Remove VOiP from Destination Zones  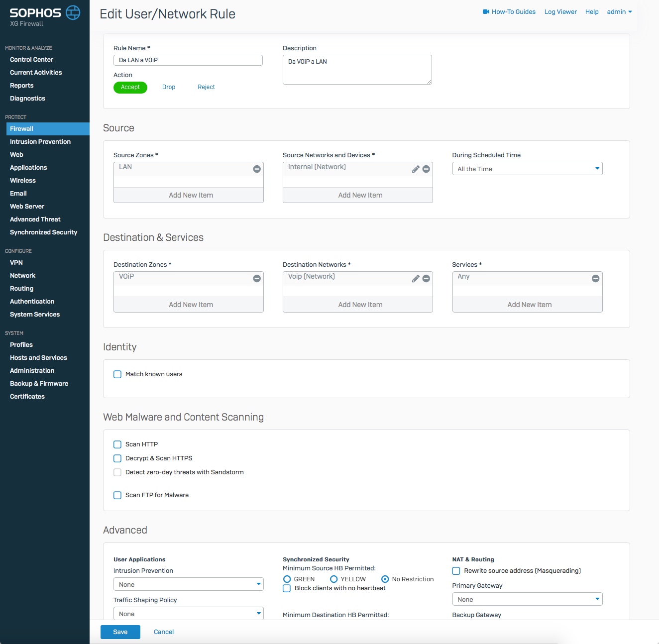tap(257, 279)
